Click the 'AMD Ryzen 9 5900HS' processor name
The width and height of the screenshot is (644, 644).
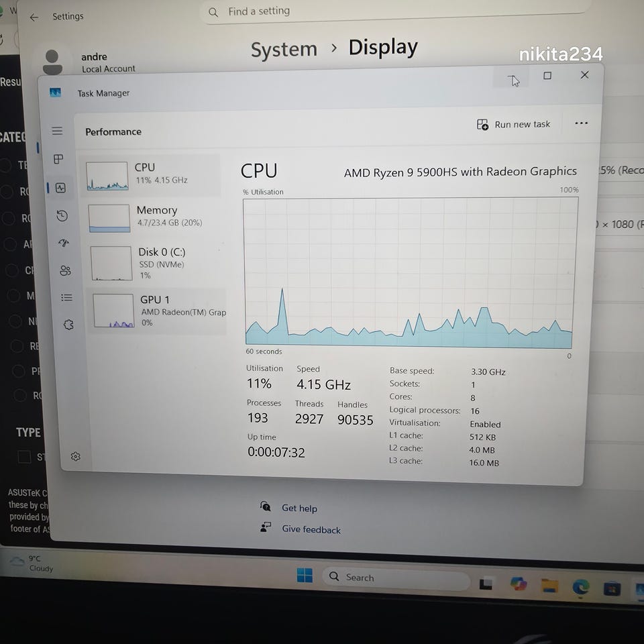(x=460, y=172)
